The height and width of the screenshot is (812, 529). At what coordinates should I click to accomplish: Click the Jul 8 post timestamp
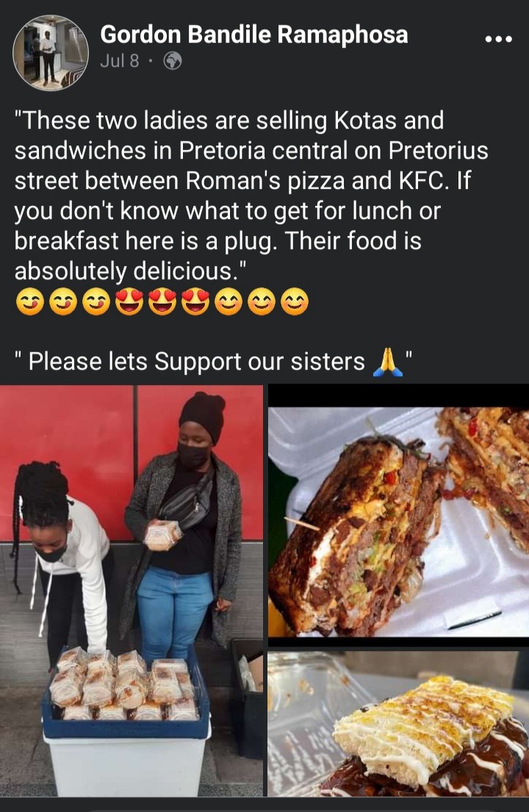(x=120, y=61)
